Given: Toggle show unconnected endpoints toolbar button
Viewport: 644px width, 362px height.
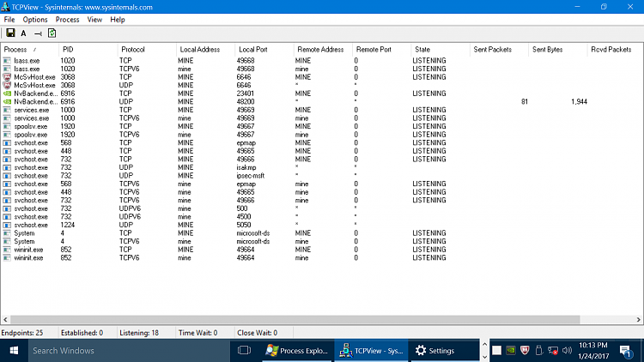Looking at the screenshot, I should [38, 33].
